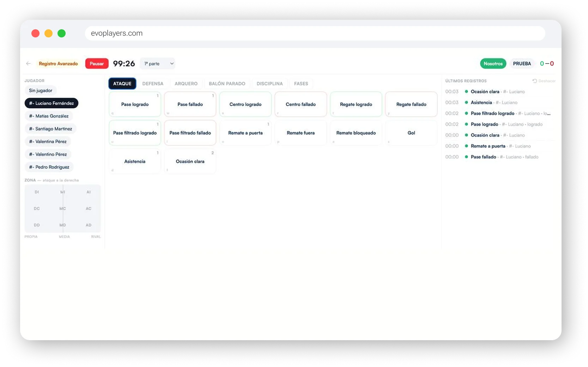Click the Deshacer undo icon
Viewport: 588px width, 367px height.
(535, 81)
